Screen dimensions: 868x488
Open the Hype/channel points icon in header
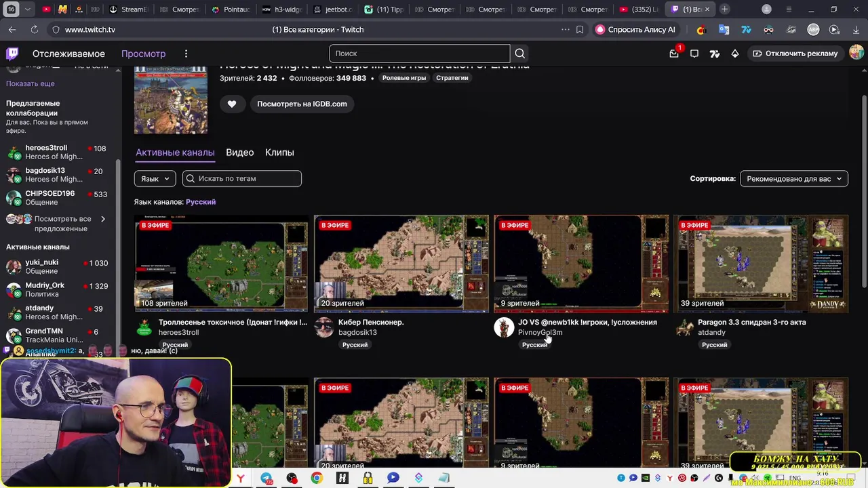pyautogui.click(x=715, y=54)
